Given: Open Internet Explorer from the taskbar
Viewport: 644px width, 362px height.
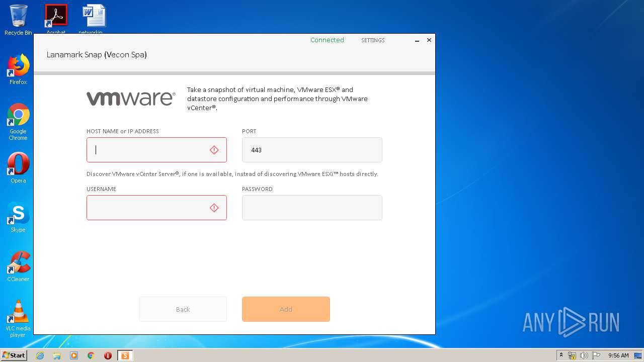Looking at the screenshot, I should pos(40,355).
